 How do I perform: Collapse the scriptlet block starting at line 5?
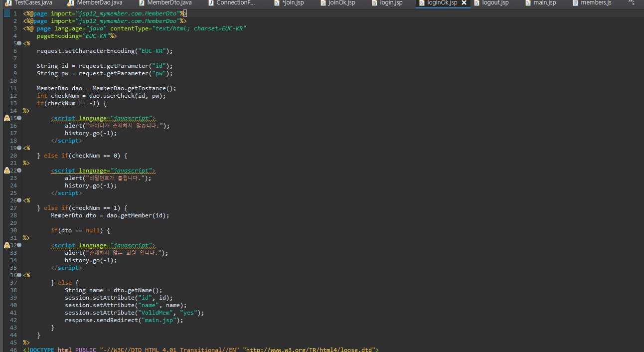tap(19, 43)
